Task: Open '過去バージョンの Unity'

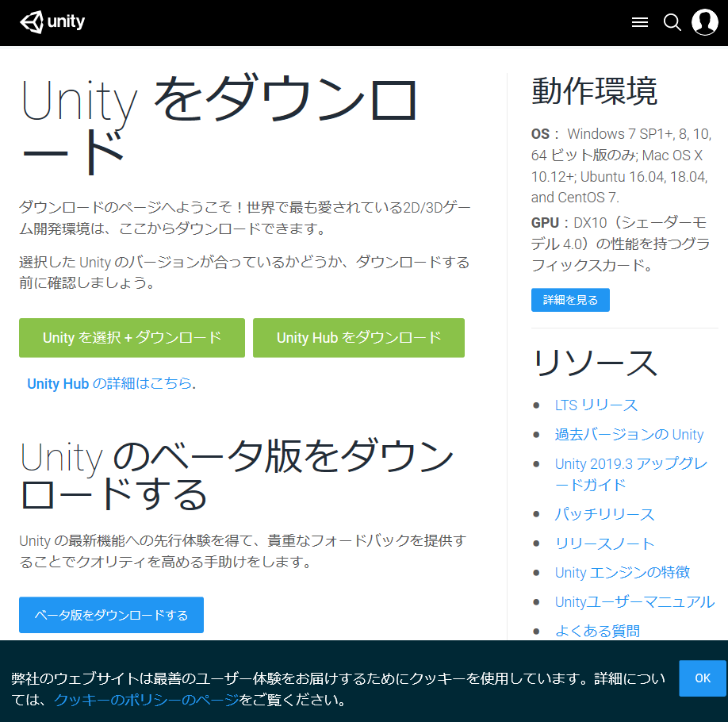Action: 629,434
